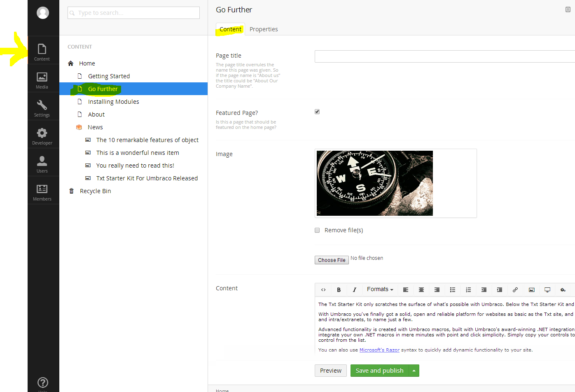Insert macro using gears icon

tap(563, 290)
